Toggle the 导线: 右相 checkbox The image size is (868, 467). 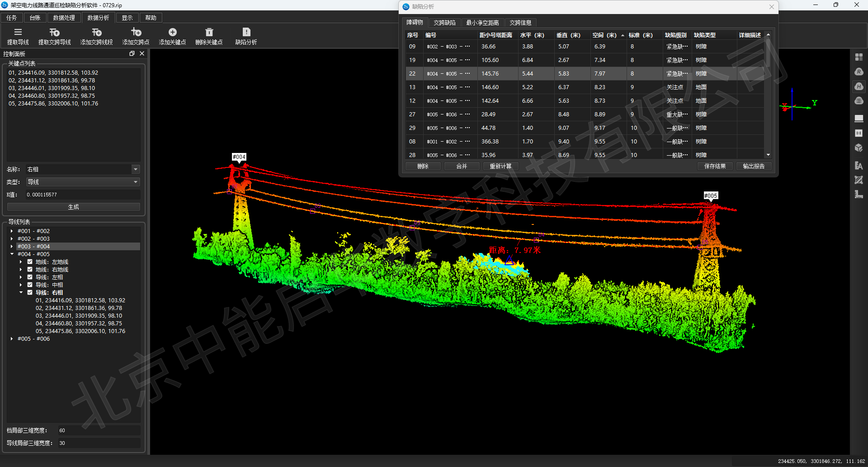coord(30,293)
